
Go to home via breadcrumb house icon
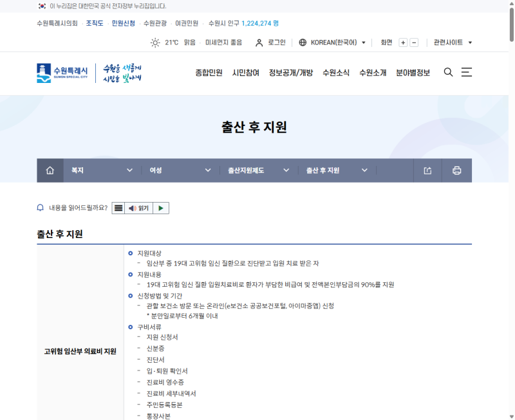(50, 170)
